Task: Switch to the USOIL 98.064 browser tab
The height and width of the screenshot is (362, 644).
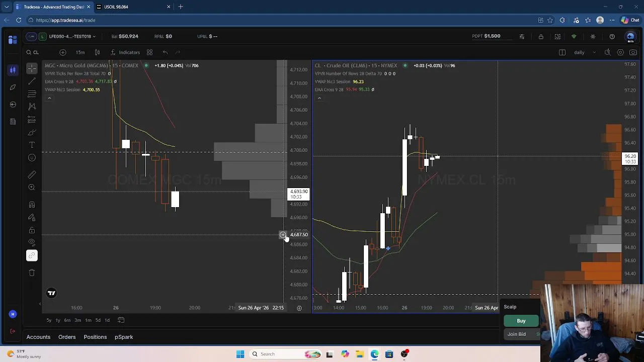Action: pyautogui.click(x=133, y=7)
